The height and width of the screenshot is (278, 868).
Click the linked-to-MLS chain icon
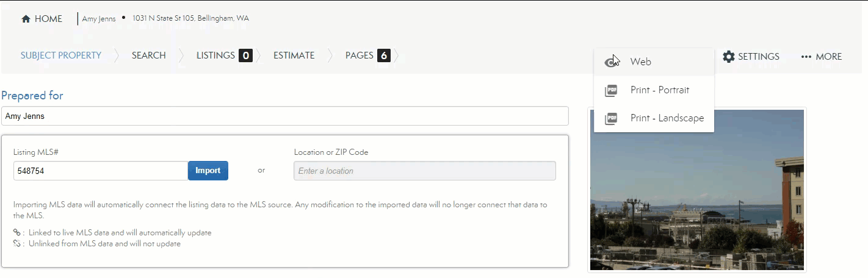point(17,232)
